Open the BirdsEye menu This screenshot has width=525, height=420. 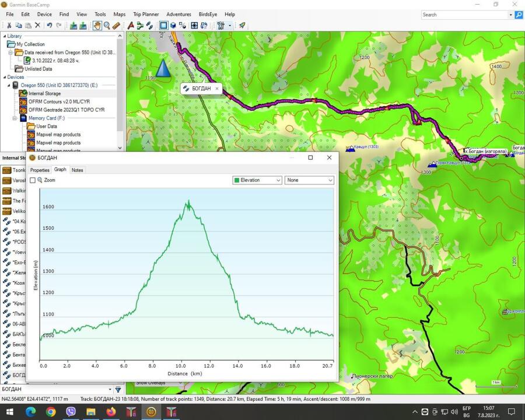[208, 15]
